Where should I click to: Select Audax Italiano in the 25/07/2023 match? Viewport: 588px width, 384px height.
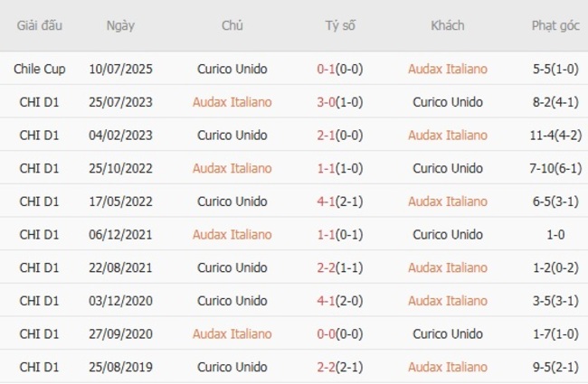[x=232, y=102]
